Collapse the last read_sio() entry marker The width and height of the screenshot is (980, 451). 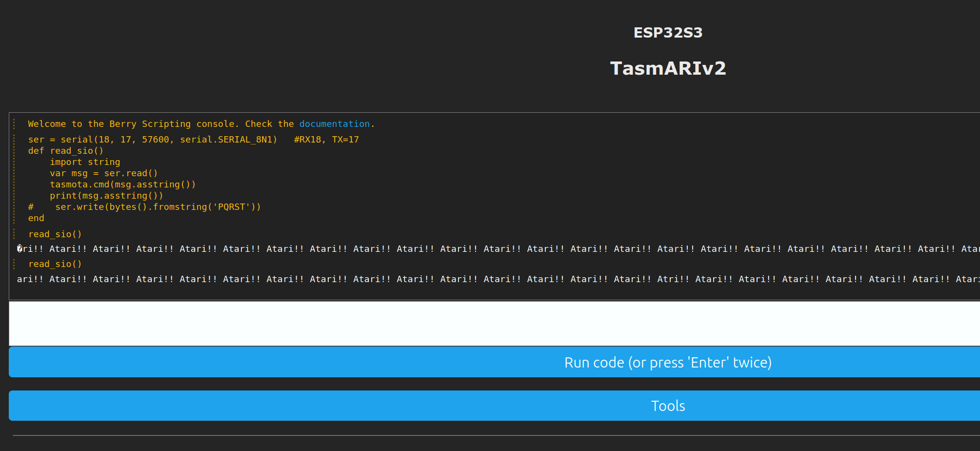click(x=15, y=264)
